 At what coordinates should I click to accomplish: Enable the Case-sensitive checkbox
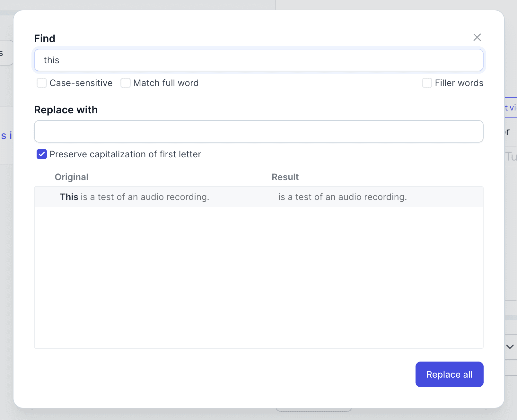coord(42,83)
